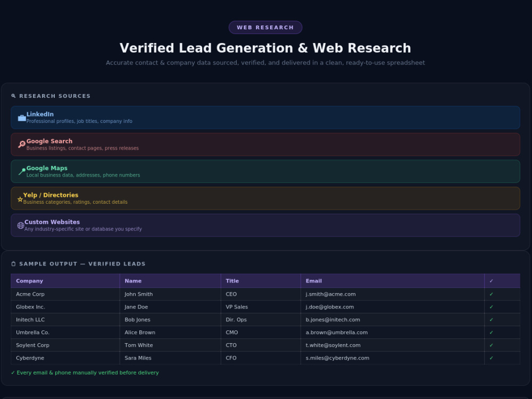Select the Initech LLC cell
This screenshot has height=399, width=532.
tap(65, 320)
